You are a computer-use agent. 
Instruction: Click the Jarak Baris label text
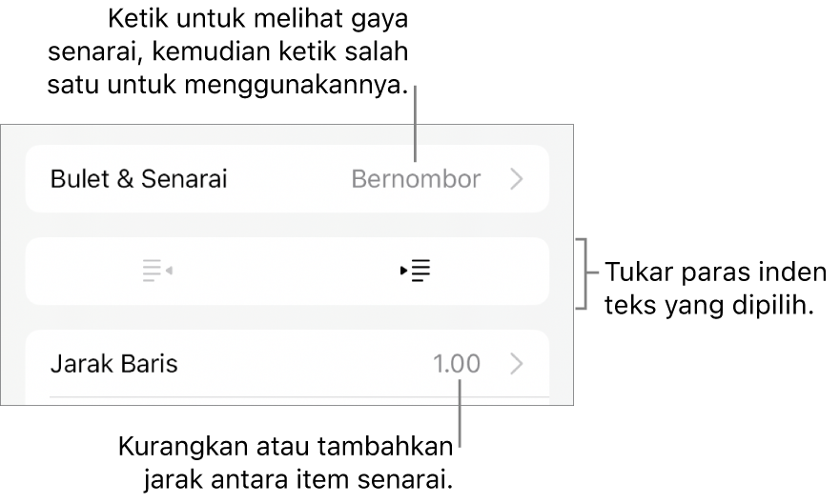pyautogui.click(x=114, y=364)
